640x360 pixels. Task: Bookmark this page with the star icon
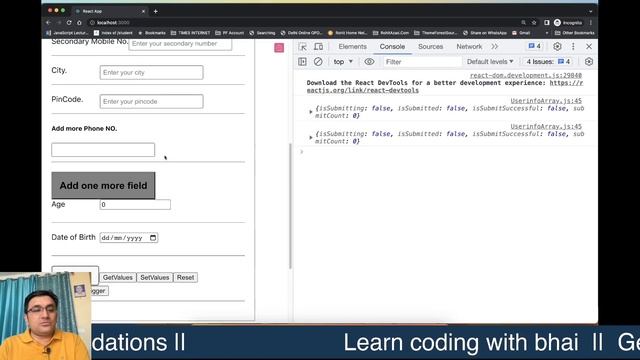tap(534, 23)
